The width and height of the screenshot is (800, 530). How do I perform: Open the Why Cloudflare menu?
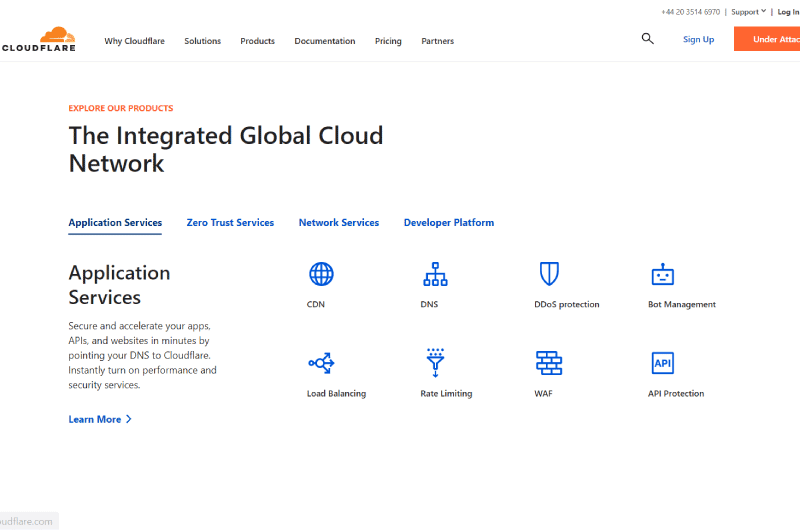point(135,41)
